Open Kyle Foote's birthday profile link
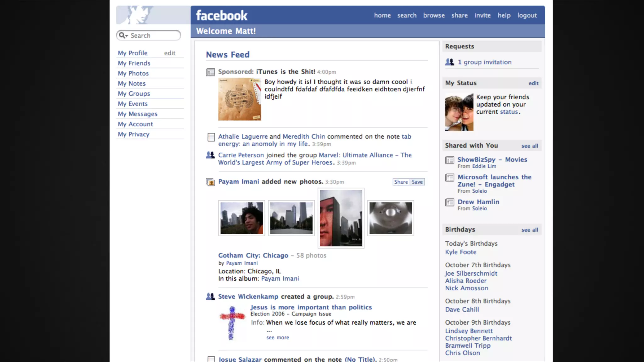 tap(460, 252)
